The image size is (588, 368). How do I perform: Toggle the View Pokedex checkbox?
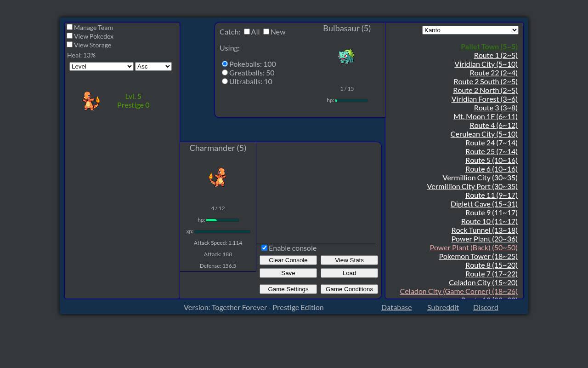click(70, 36)
